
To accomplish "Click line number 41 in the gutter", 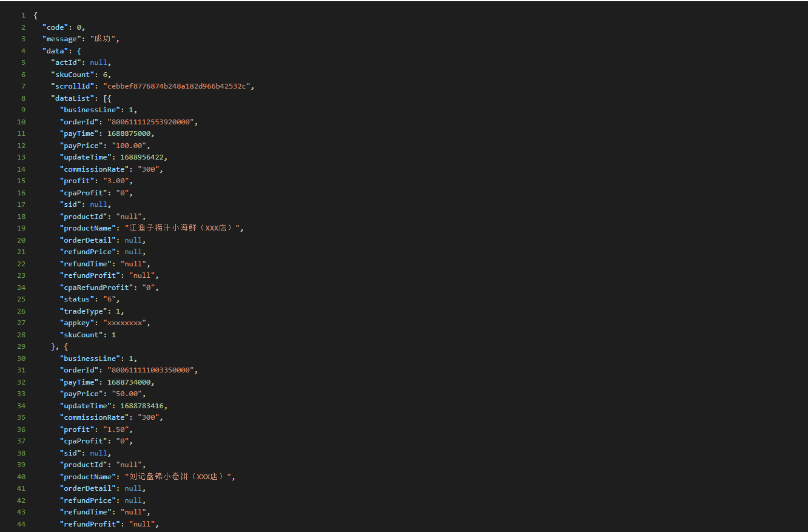I will click(x=21, y=488).
